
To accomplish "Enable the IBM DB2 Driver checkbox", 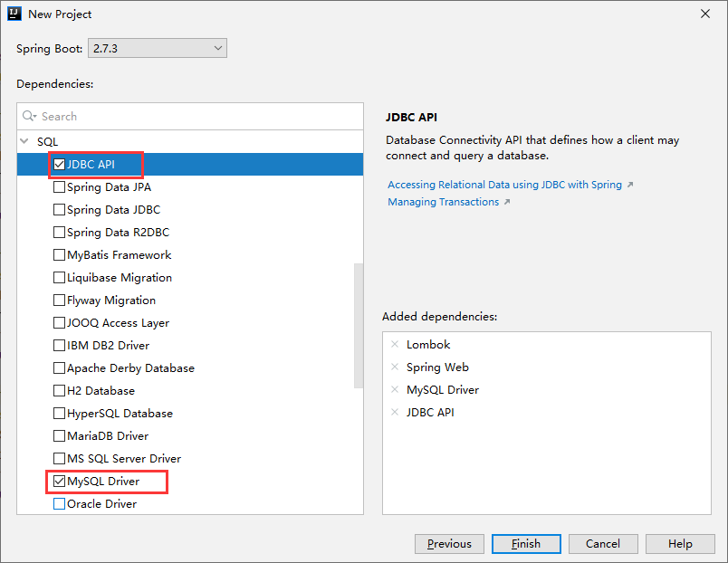I will (x=59, y=346).
